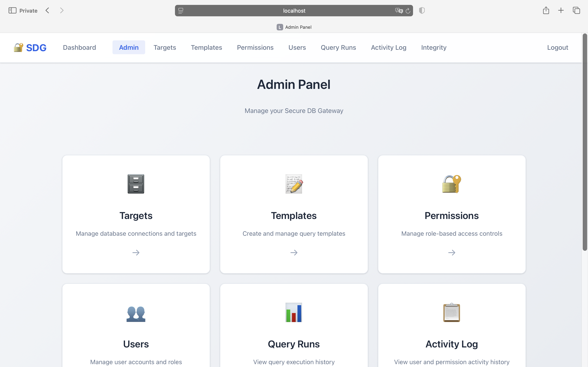
Task: Open the Privacy Report shield icon
Action: [422, 10]
